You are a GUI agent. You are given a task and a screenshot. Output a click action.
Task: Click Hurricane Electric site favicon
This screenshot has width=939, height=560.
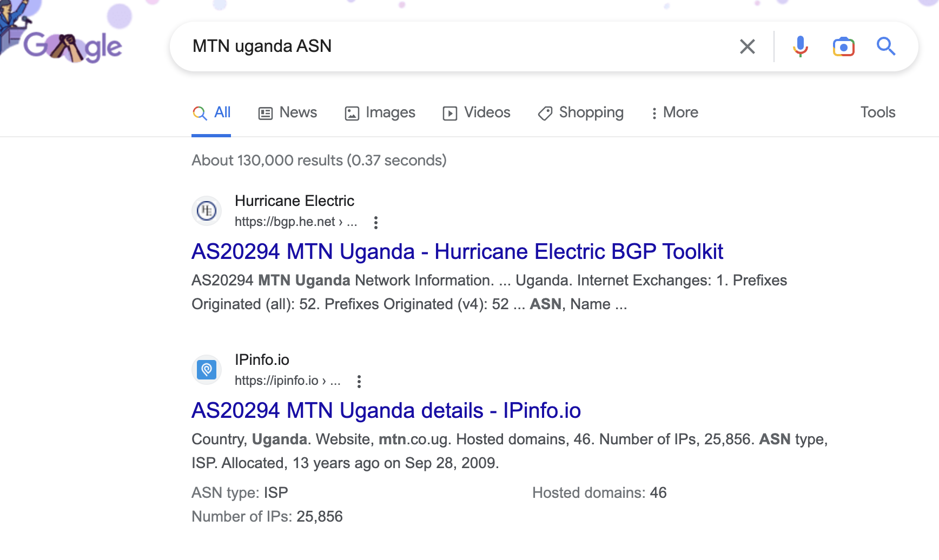[207, 211]
